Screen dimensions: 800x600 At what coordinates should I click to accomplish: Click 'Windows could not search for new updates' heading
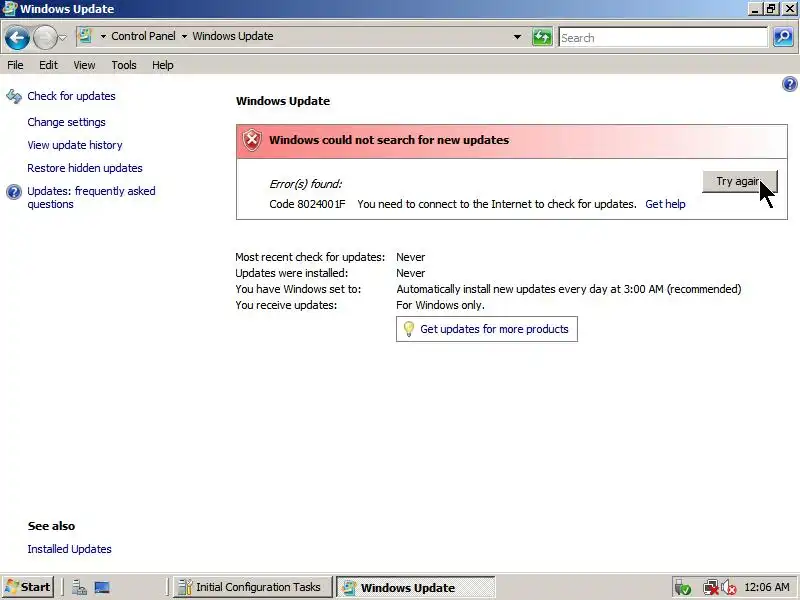click(389, 140)
